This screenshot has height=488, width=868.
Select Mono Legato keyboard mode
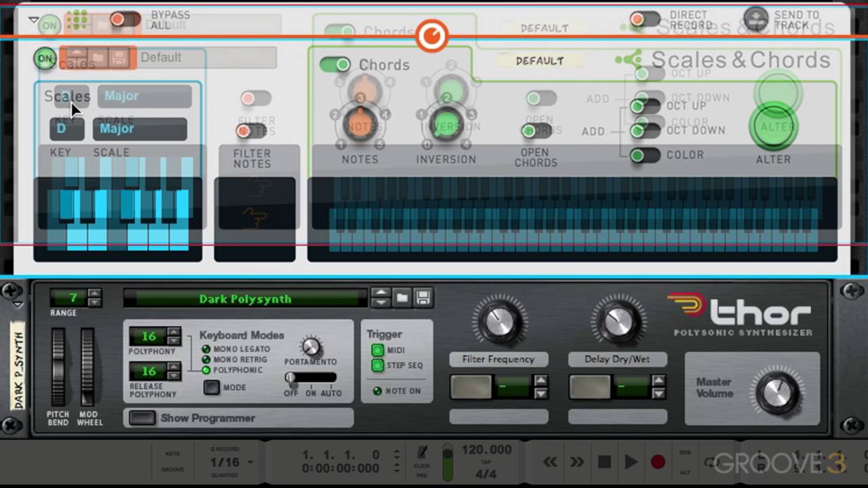point(206,349)
